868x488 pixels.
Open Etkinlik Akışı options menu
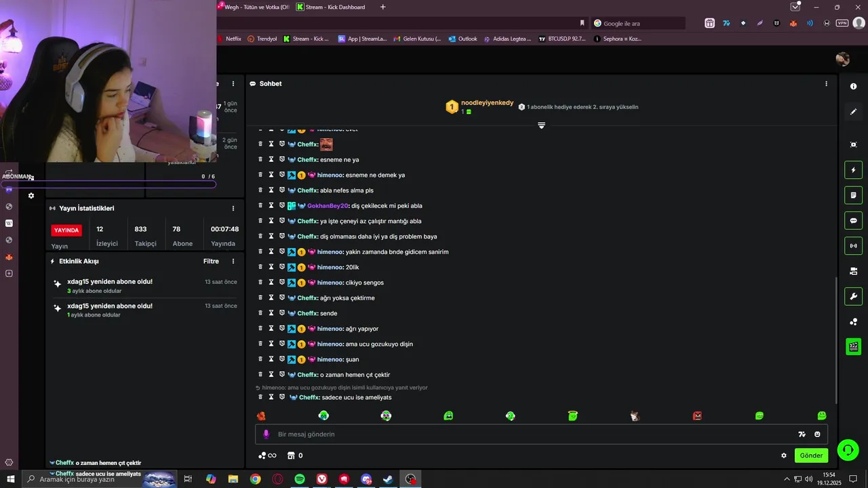(233, 261)
